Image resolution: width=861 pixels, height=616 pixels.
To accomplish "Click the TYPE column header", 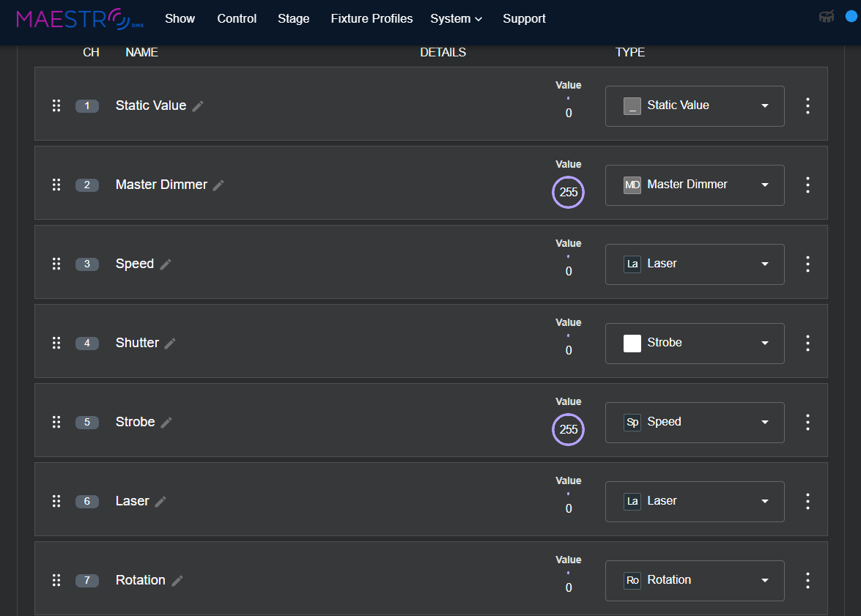I will (630, 52).
